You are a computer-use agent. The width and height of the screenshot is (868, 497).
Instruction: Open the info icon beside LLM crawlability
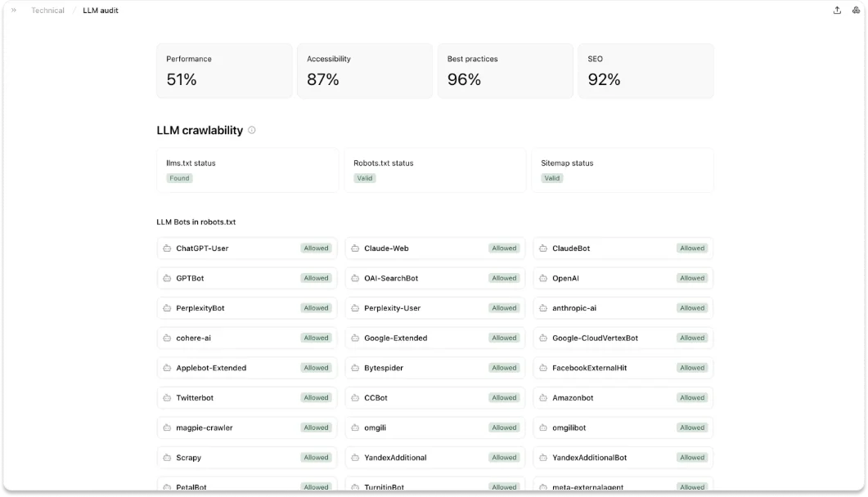(x=252, y=130)
